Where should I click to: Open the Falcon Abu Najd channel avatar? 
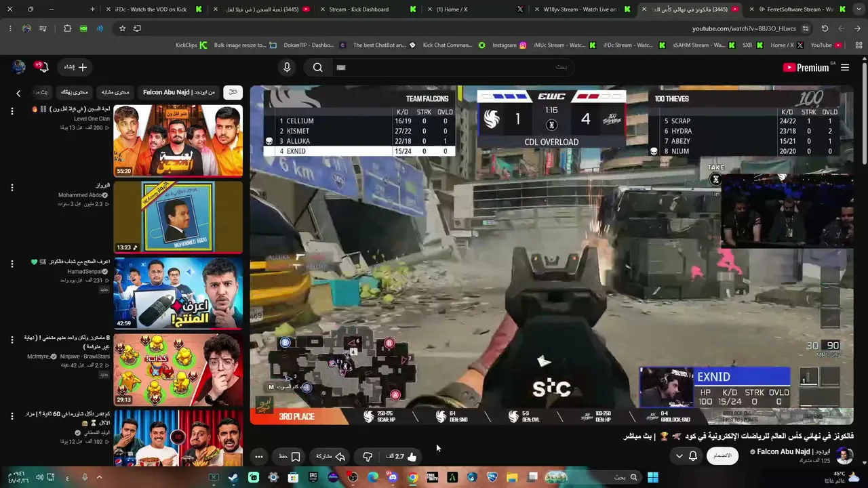[x=844, y=455]
